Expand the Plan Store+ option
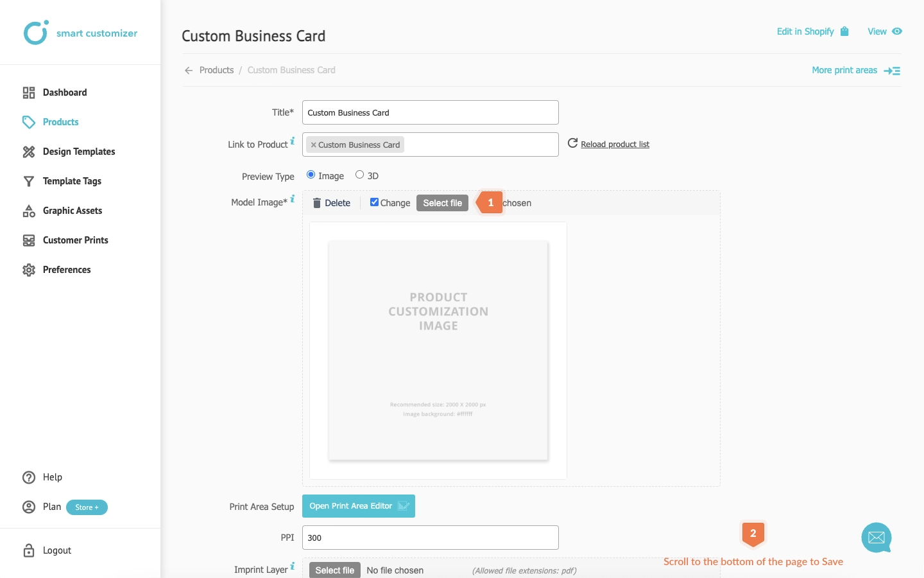 coord(87,507)
